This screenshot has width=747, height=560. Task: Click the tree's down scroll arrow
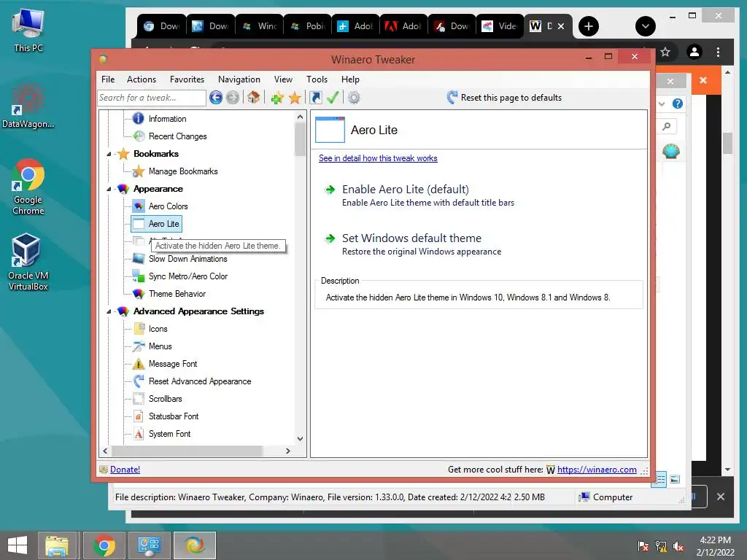point(300,438)
